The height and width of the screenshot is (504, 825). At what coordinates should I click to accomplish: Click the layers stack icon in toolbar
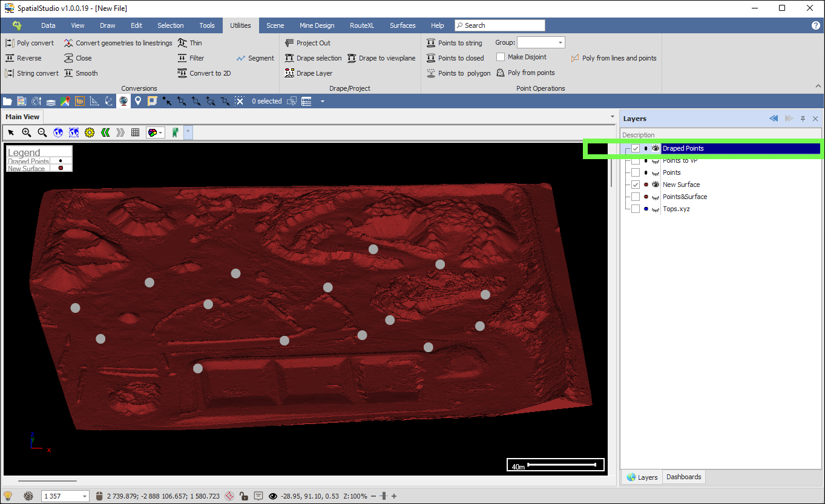coord(51,101)
